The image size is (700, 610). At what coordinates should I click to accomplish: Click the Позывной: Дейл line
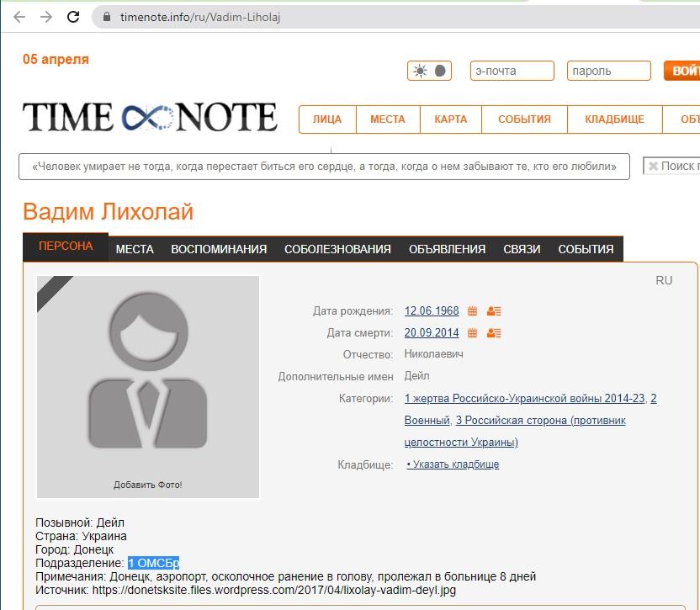(80, 523)
